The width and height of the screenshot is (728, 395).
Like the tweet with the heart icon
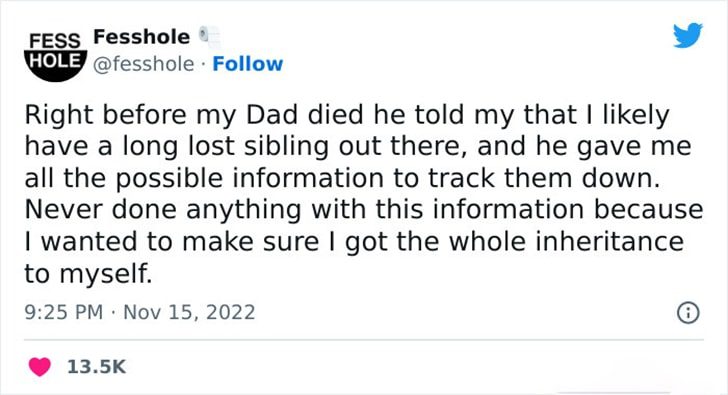tap(40, 367)
